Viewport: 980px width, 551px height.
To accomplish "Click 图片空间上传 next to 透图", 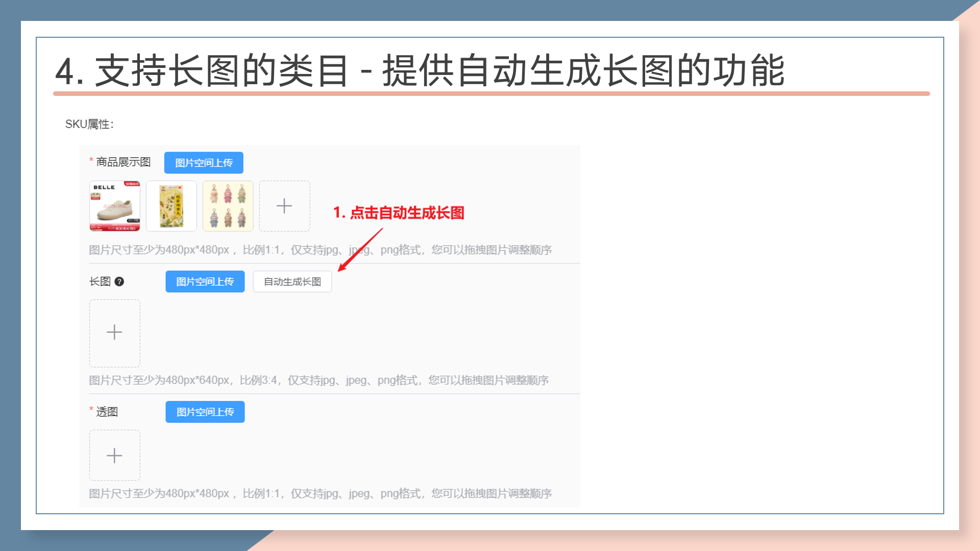I will click(205, 412).
